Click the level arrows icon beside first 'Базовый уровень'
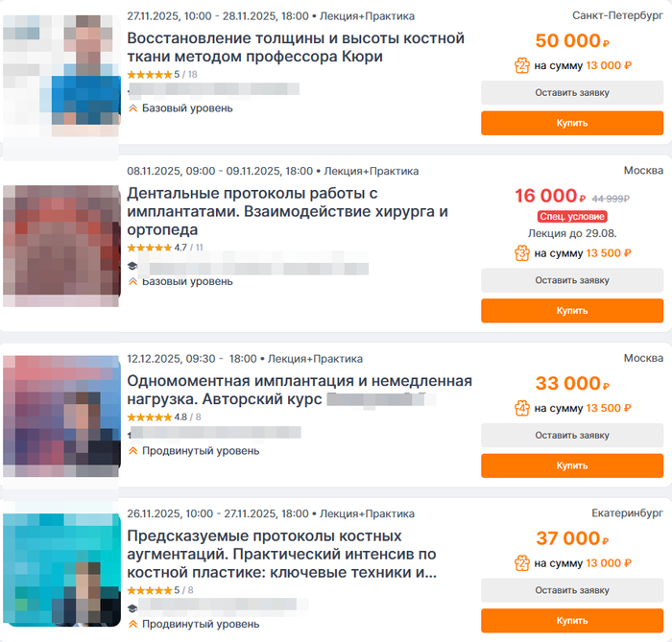Image resolution: width=672 pixels, height=642 pixels. 132,108
